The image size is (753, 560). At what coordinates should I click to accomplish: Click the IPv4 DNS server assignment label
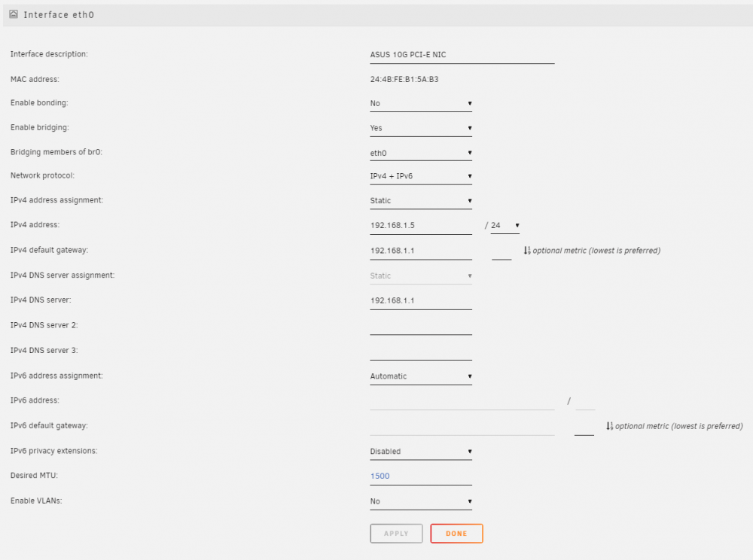pos(62,275)
